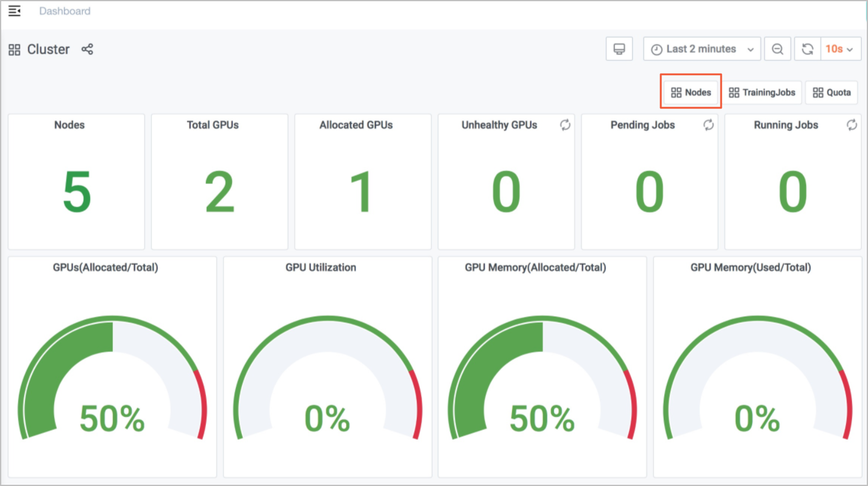Click the refresh dashboard icon
868x486 pixels.
tap(807, 49)
